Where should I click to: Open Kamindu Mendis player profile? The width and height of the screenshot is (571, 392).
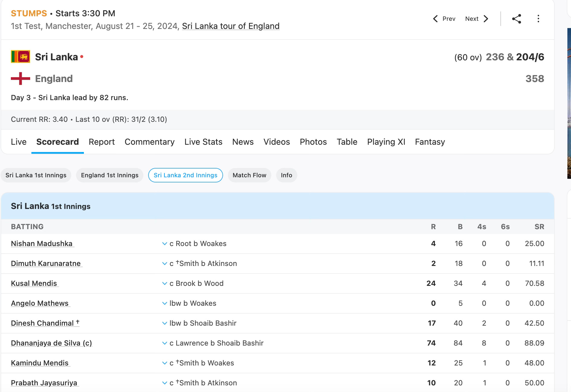tap(40, 363)
